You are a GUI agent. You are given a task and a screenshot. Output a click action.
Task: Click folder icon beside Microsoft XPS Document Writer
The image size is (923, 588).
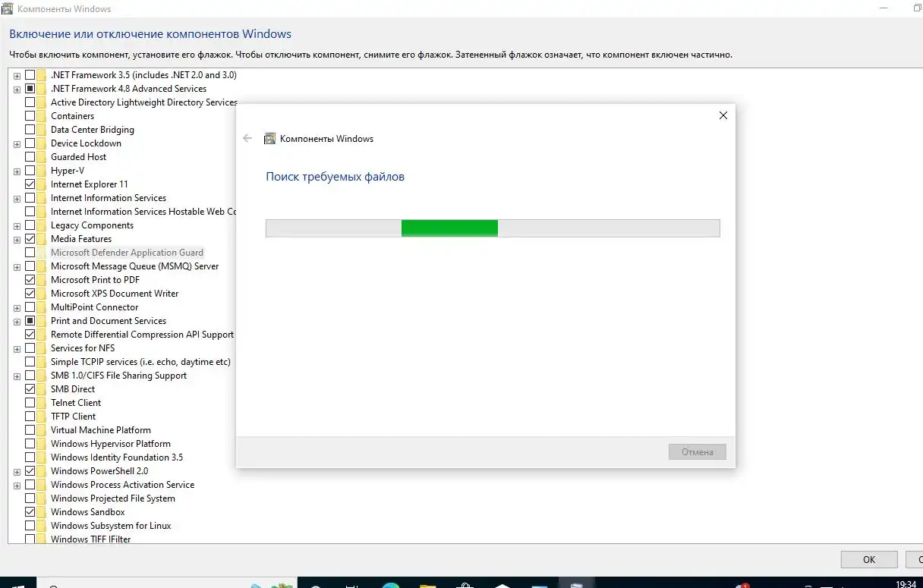pyautogui.click(x=43, y=294)
